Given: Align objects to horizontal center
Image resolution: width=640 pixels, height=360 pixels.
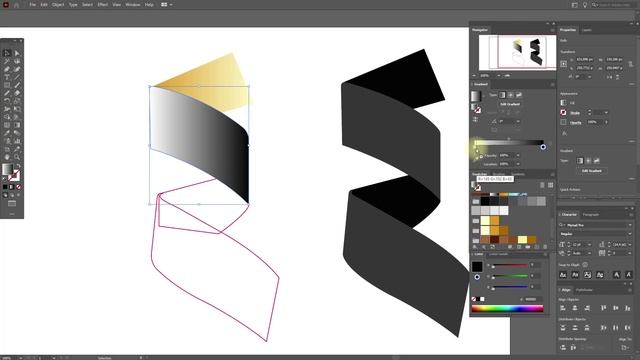Looking at the screenshot, I should (x=575, y=308).
